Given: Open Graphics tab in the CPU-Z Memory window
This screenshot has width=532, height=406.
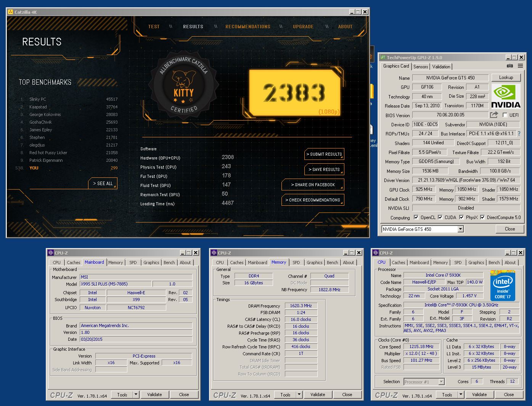Looking at the screenshot, I should (315, 263).
